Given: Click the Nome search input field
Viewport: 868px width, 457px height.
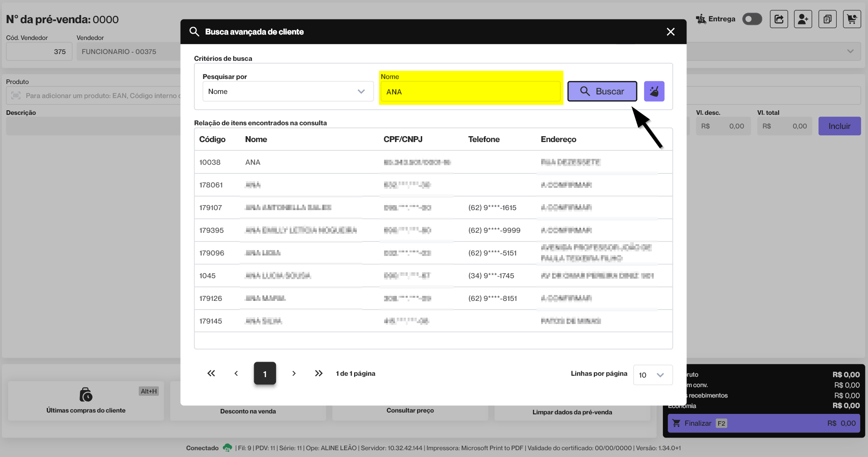Looking at the screenshot, I should 470,92.
